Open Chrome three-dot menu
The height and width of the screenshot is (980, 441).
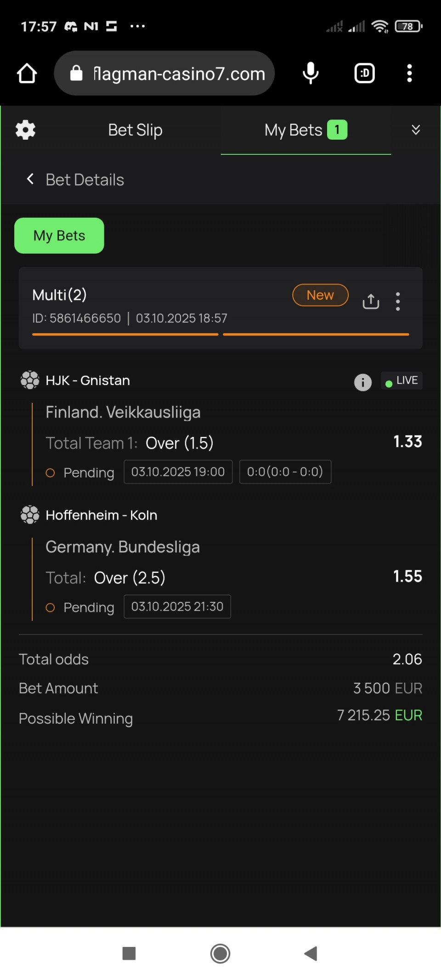409,74
